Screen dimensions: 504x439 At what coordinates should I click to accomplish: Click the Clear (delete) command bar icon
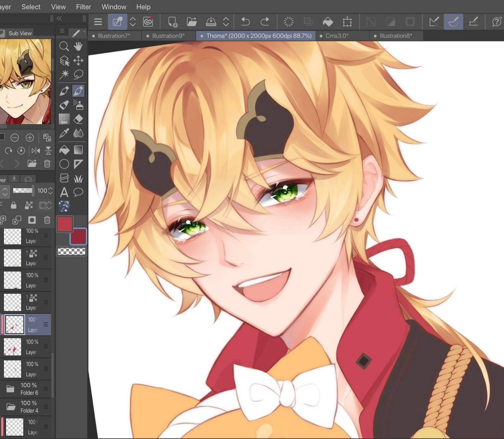point(289,21)
